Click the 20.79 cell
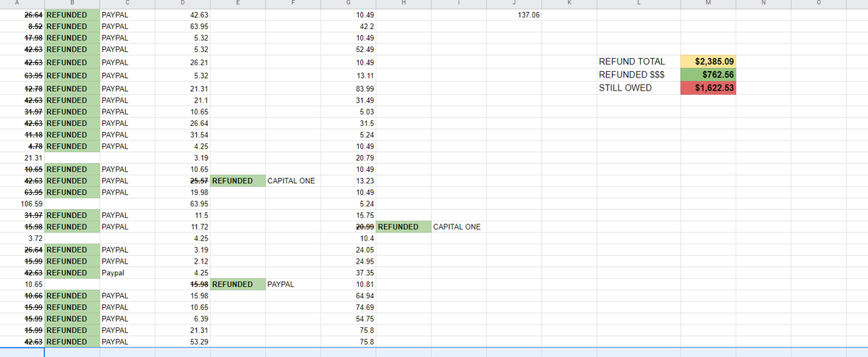 [348, 157]
